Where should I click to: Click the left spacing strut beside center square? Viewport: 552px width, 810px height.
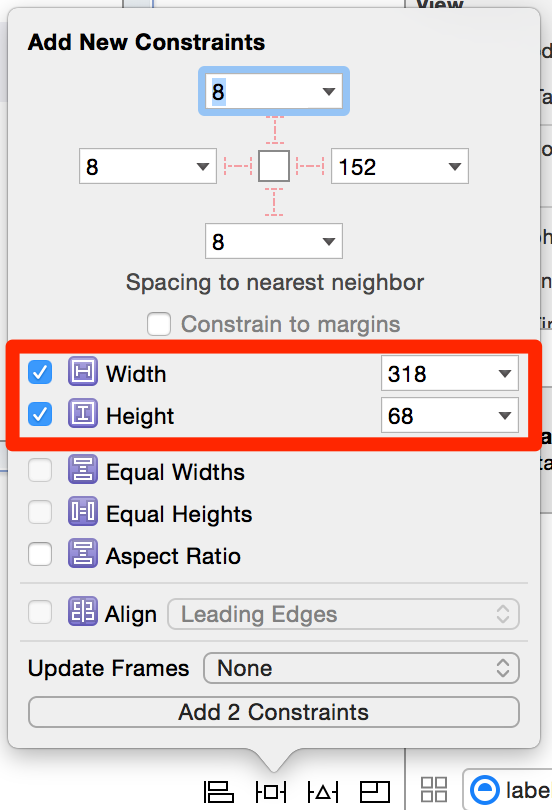click(238, 166)
